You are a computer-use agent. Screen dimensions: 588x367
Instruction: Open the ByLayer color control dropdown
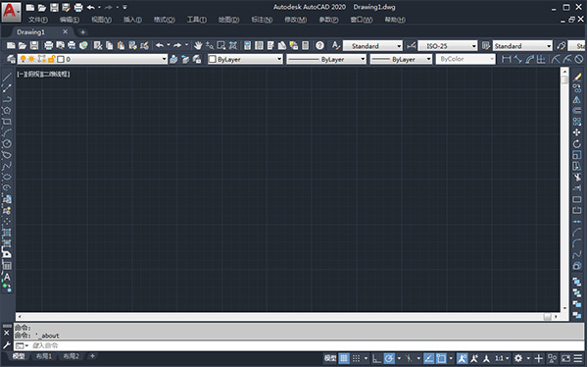tap(245, 59)
